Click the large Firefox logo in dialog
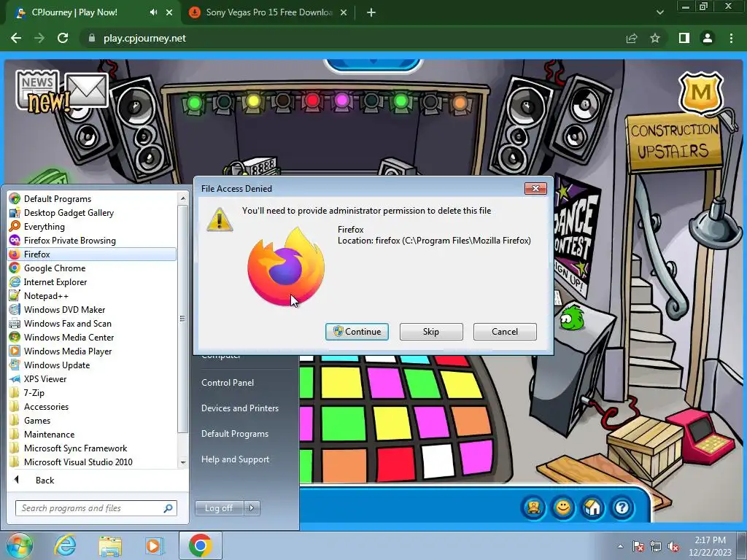 point(286,267)
